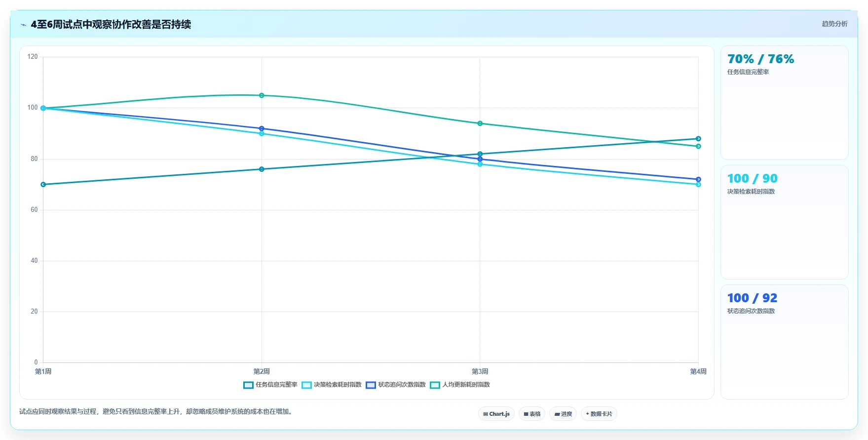Click the 第2周 x-axis label
868x440 pixels.
[262, 371]
